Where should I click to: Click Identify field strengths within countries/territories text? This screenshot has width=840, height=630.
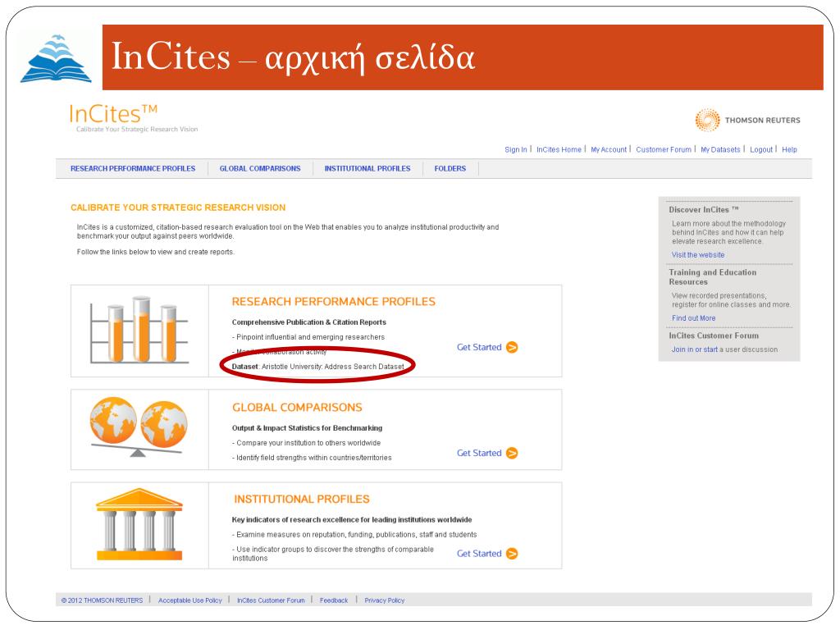coord(312,458)
